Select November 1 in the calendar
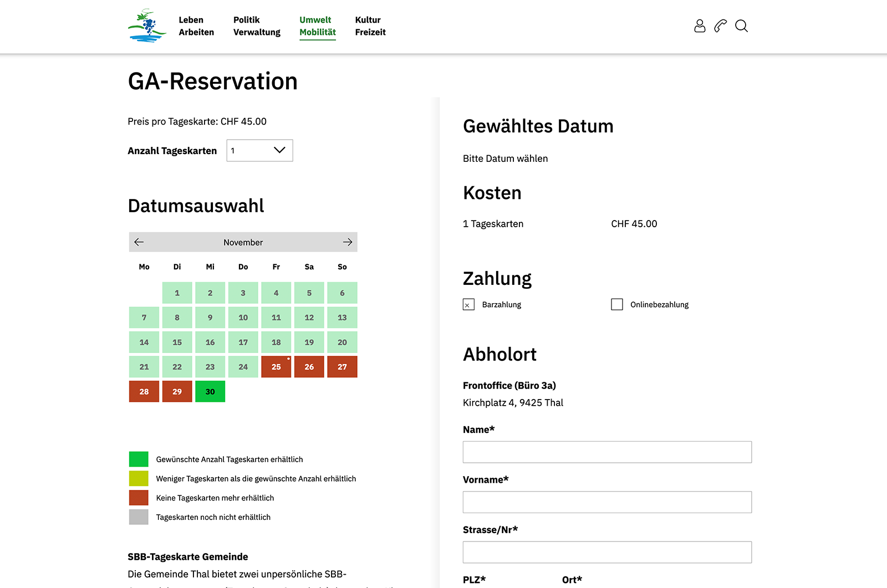The width and height of the screenshot is (887, 588). coord(177,293)
